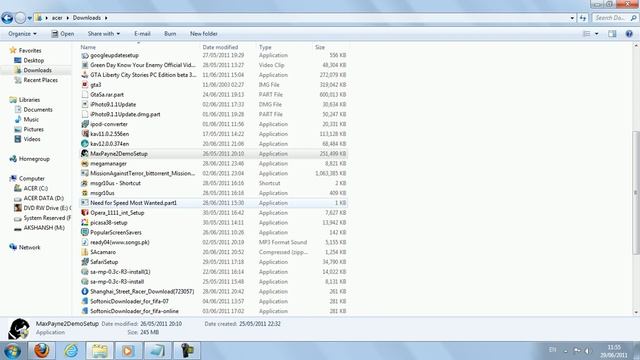Viewport: 640px width, 360px height.
Task: Select the kav11.0.2.556en installer icon
Action: click(x=85, y=134)
